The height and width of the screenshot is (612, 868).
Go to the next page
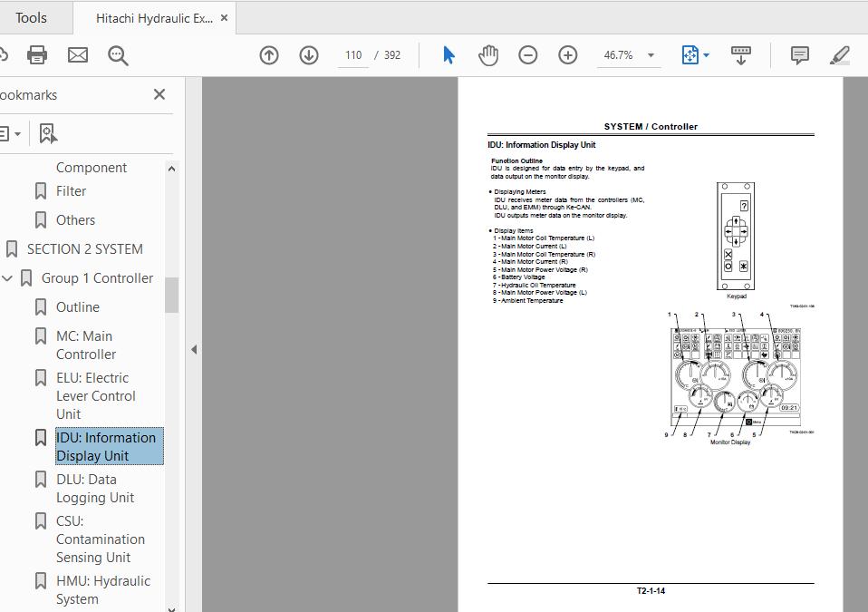point(308,54)
